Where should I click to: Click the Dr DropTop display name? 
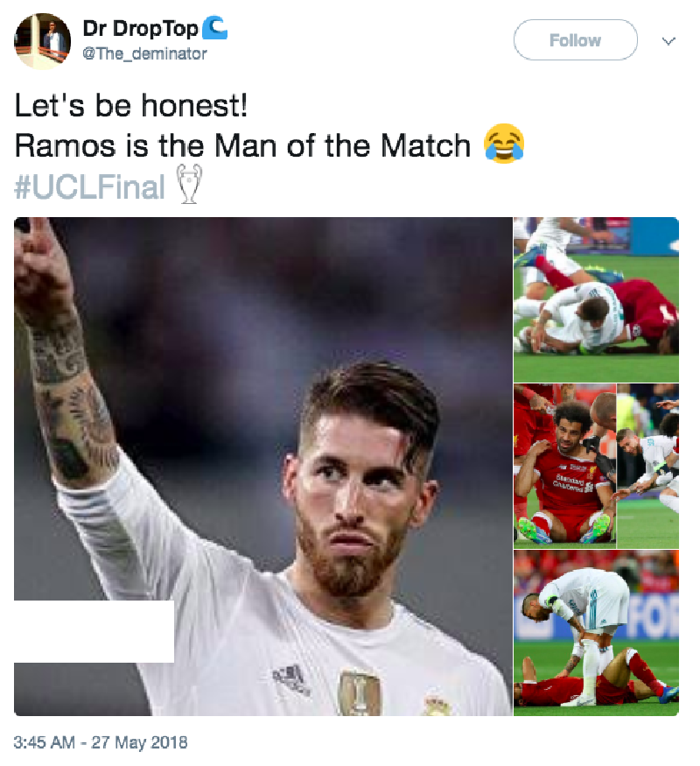pyautogui.click(x=140, y=29)
